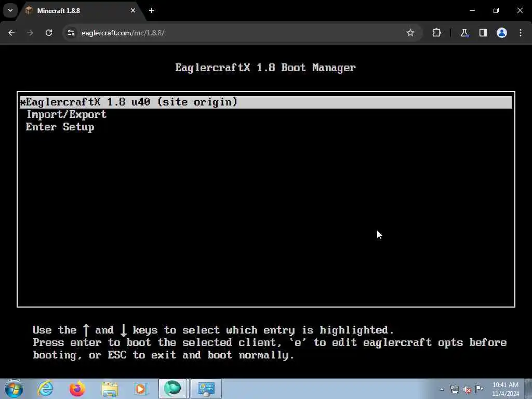Open the control panel taskbar window
The width and height of the screenshot is (532, 399).
tap(206, 389)
